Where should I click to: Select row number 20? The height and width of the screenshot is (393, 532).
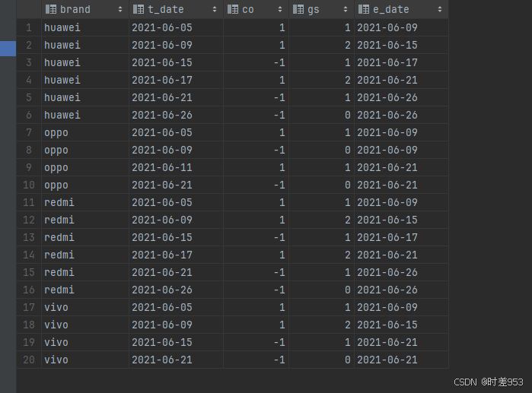29,360
